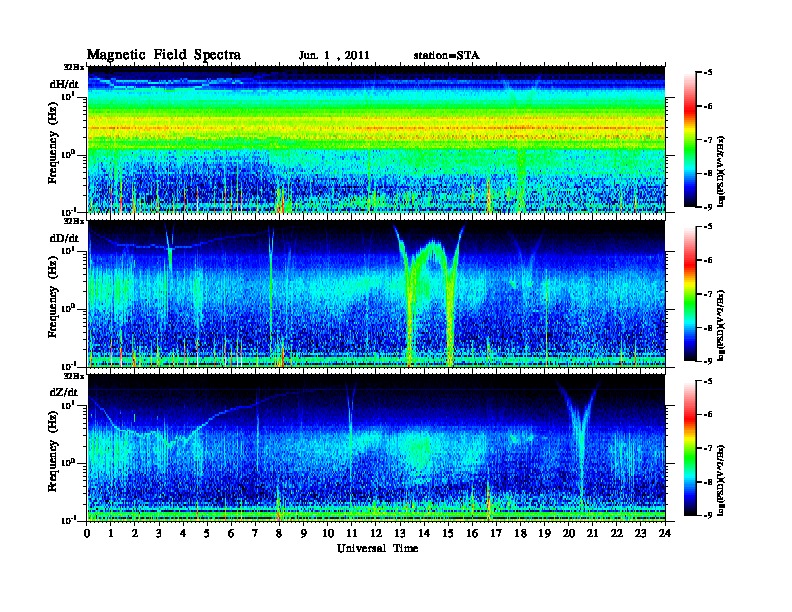Click the '12' hour tick label
The width and height of the screenshot is (792, 612).
pyautogui.click(x=376, y=533)
